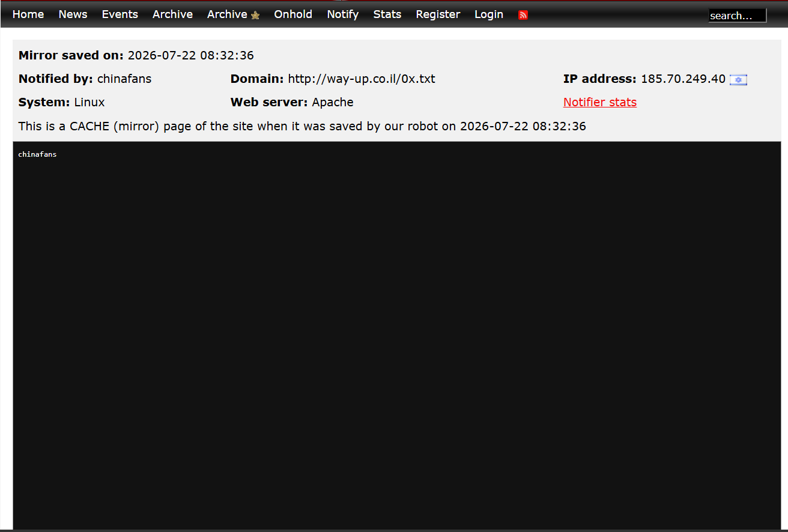788x532 pixels.
Task: Click the System value Linux
Action: pyautogui.click(x=89, y=102)
